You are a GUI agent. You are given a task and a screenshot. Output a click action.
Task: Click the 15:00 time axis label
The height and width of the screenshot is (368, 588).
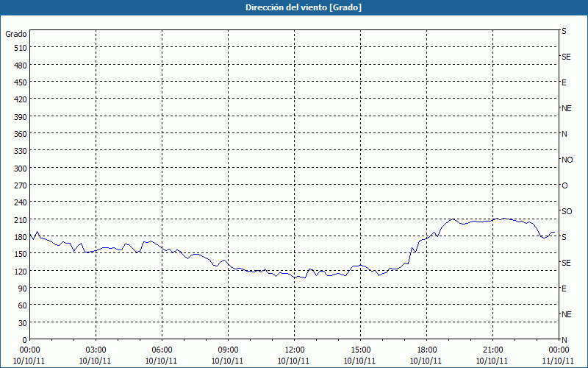pyautogui.click(x=360, y=350)
